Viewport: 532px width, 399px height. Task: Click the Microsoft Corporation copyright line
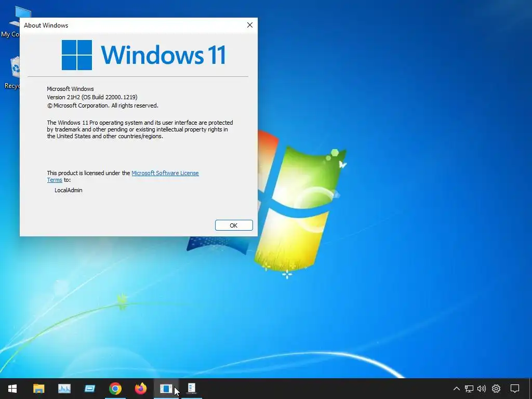[x=102, y=105]
